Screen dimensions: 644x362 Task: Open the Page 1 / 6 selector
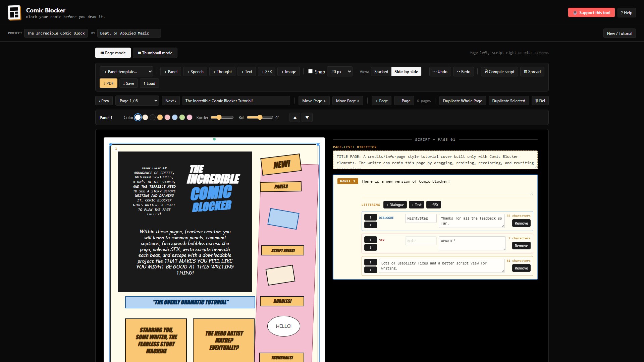point(137,101)
